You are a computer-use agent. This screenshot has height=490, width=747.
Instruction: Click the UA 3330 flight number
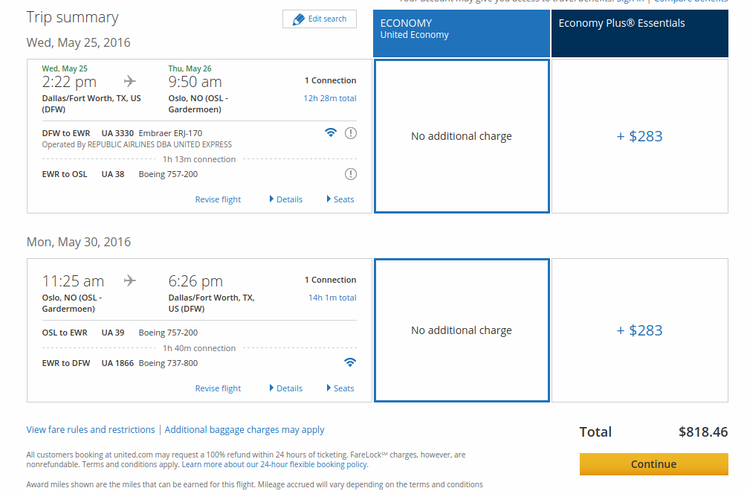[x=117, y=133]
